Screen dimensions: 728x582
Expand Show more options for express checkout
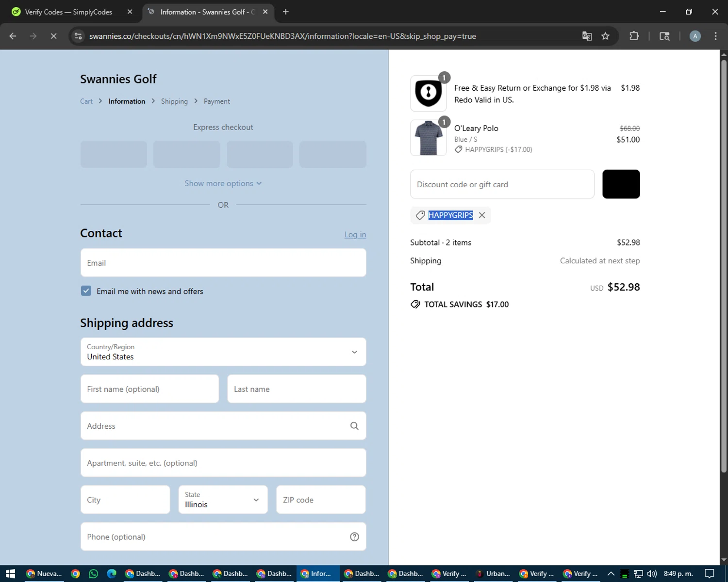pos(223,183)
